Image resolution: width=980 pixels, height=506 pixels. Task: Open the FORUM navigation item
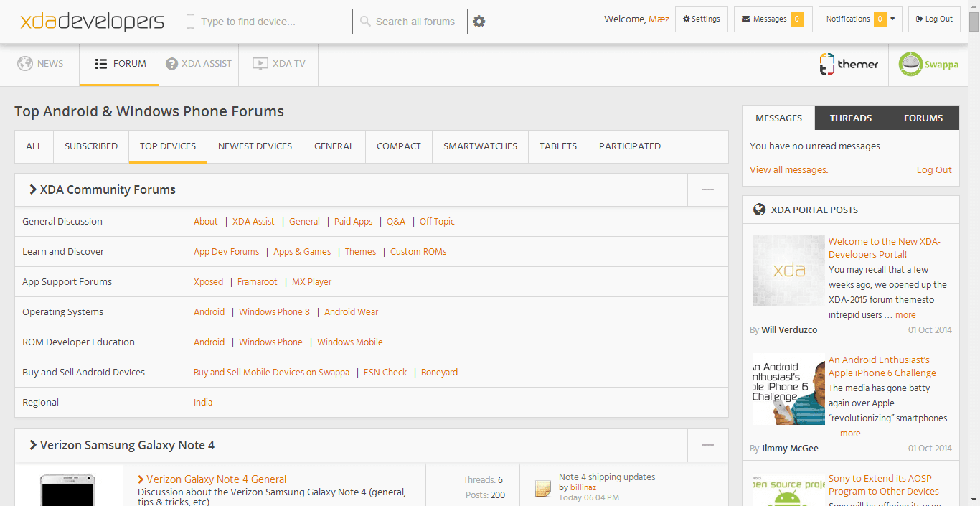tap(120, 64)
